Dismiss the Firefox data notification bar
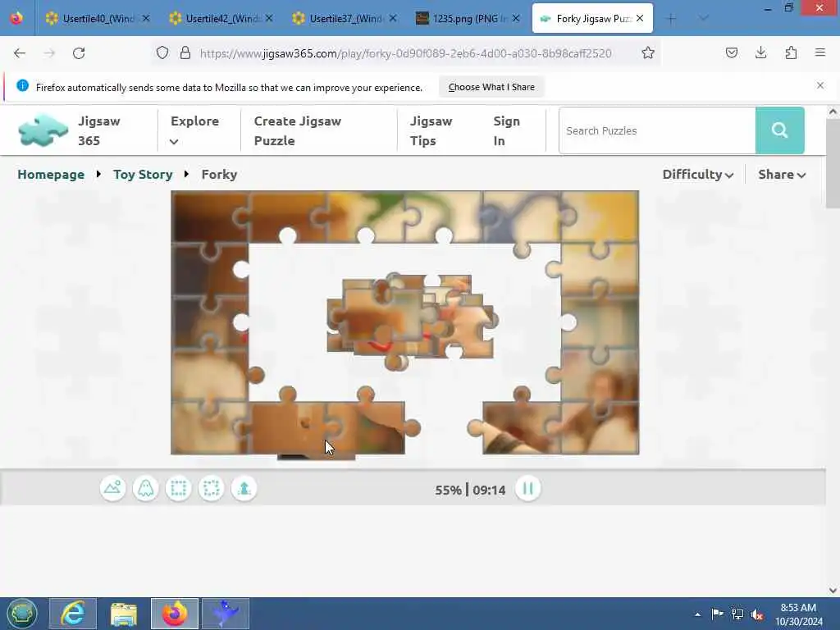This screenshot has width=840, height=630. coord(819,85)
